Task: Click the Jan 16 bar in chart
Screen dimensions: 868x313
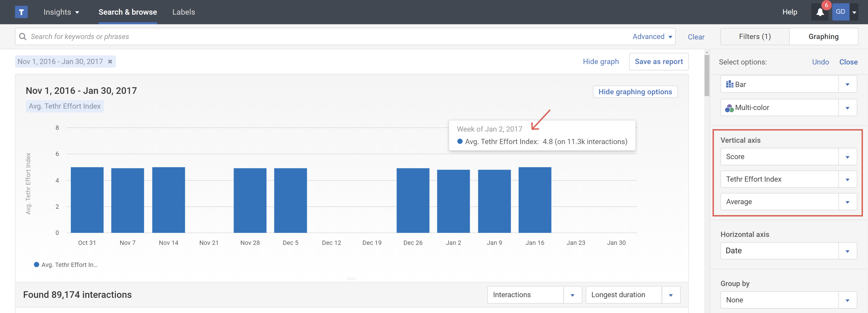Action: (x=535, y=200)
